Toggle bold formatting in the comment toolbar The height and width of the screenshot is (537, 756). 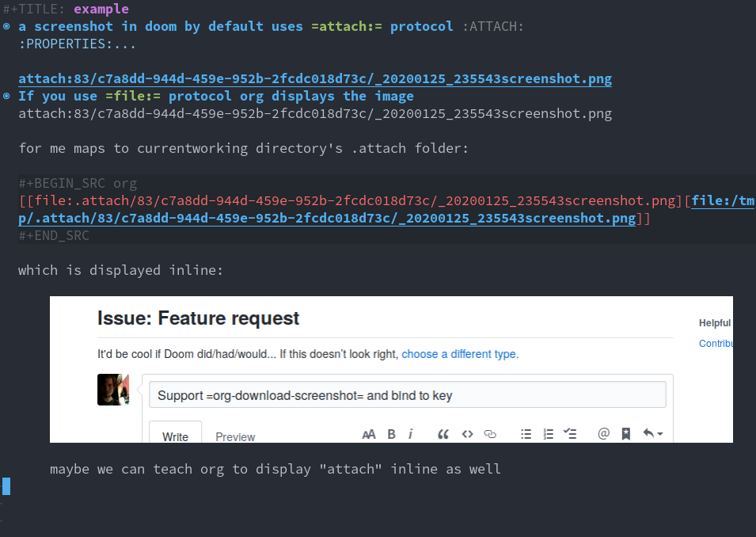tap(391, 433)
